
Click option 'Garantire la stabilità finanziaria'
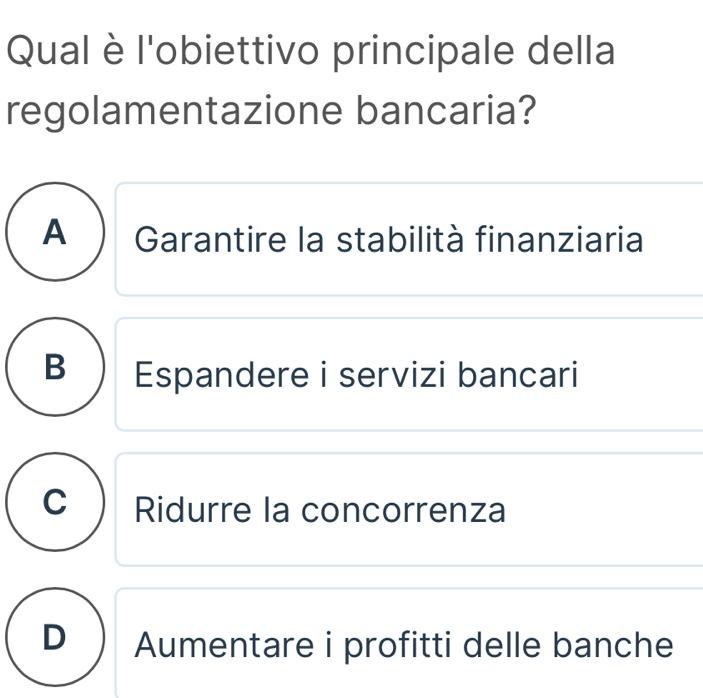(x=410, y=240)
